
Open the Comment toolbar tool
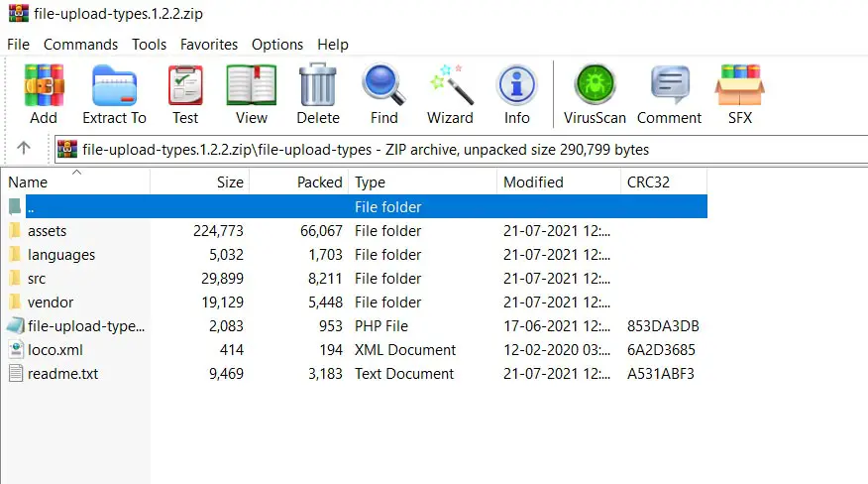pos(670,85)
